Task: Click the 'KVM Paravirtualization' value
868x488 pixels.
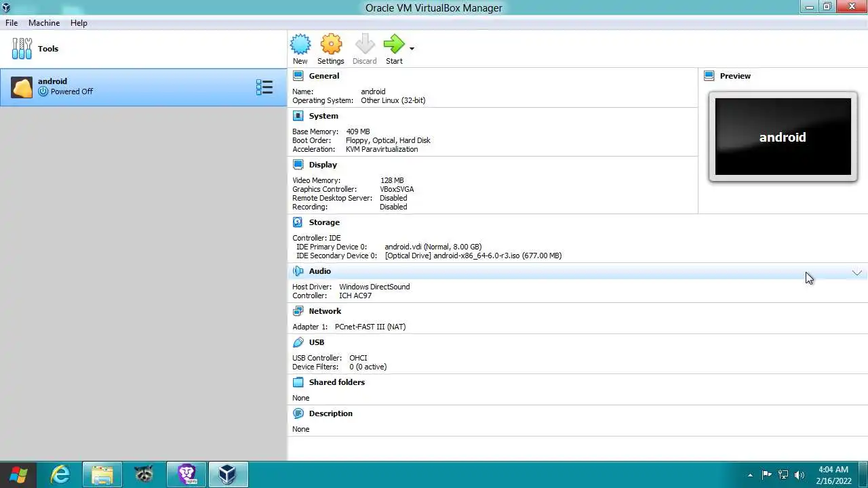Action: point(382,149)
